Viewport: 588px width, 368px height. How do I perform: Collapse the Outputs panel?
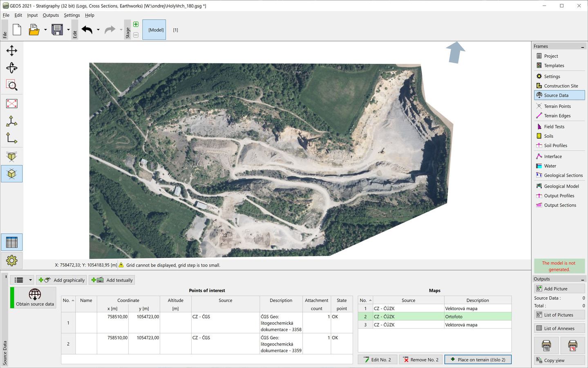[582, 280]
